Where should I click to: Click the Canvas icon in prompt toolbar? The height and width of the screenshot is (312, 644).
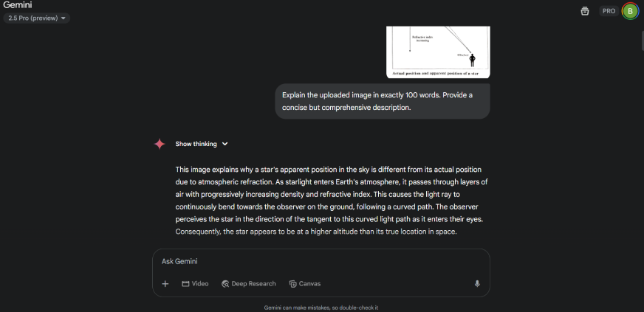(x=293, y=284)
